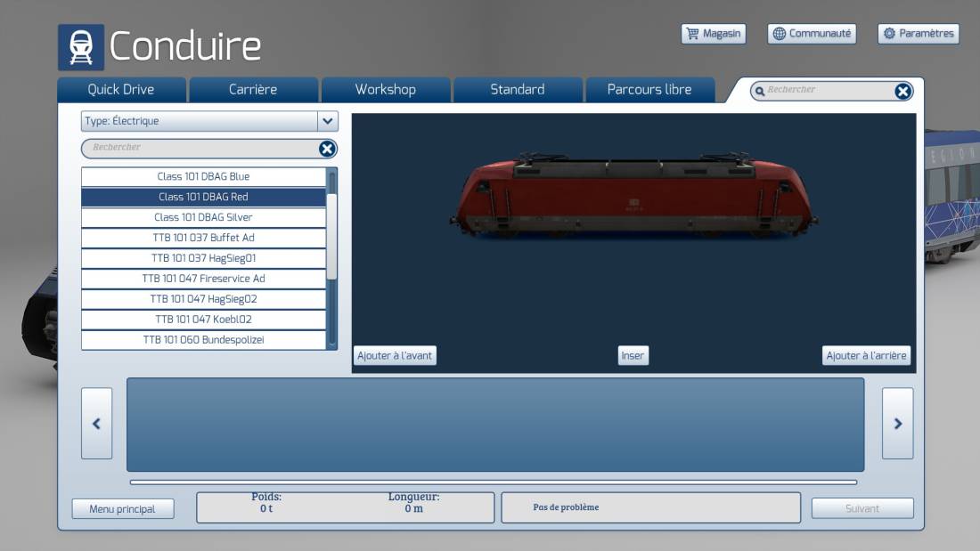Select TTB 101 047 Koebl02

click(203, 320)
